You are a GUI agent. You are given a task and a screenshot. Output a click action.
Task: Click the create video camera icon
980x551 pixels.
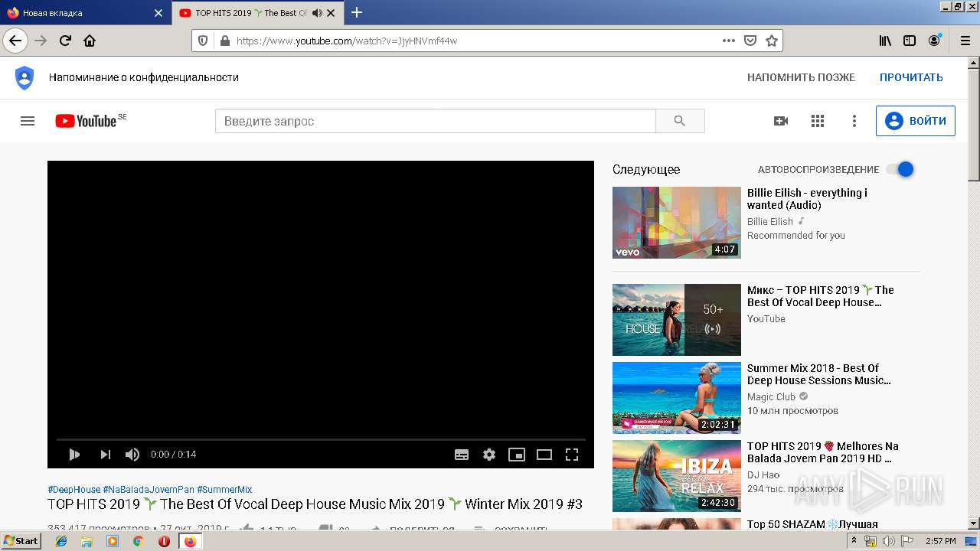781,121
